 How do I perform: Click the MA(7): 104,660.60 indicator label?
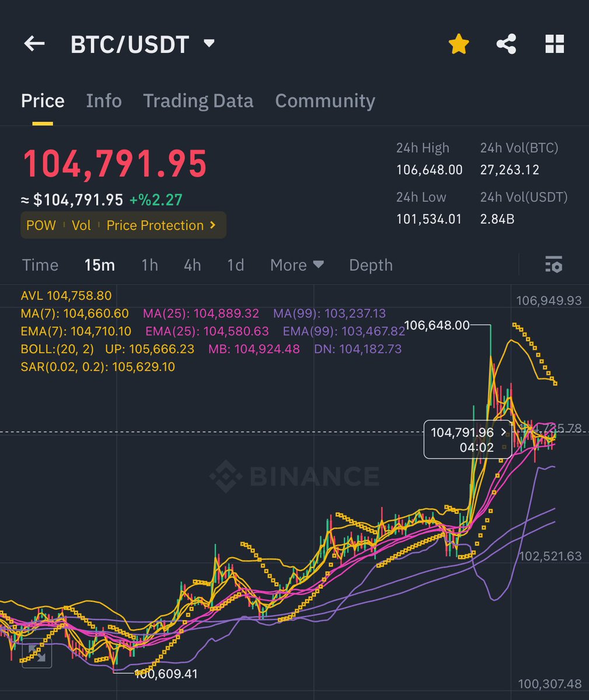coord(75,313)
